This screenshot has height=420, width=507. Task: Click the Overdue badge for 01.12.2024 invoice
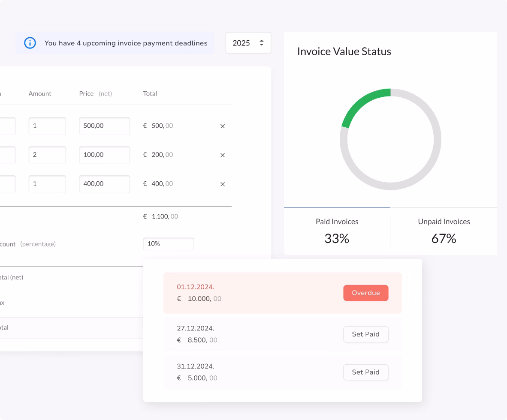(x=365, y=293)
